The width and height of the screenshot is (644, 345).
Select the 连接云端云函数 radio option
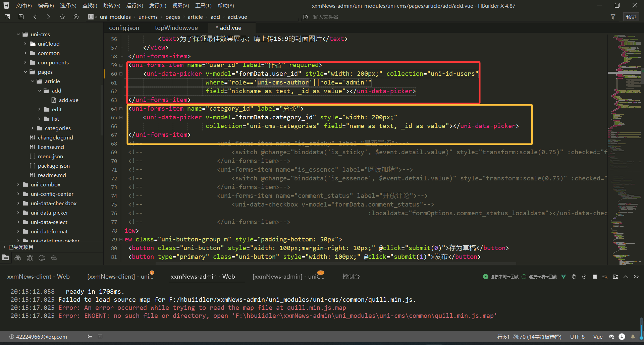[524, 277]
